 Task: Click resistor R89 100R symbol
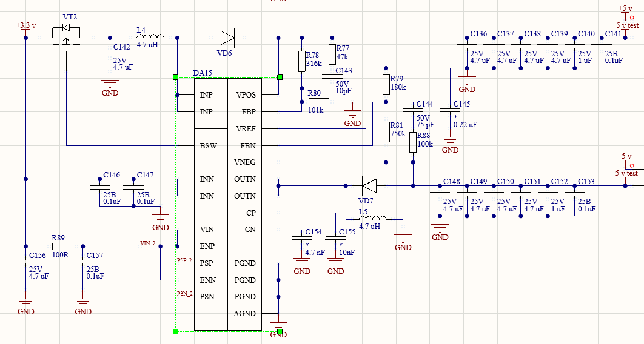(62, 246)
